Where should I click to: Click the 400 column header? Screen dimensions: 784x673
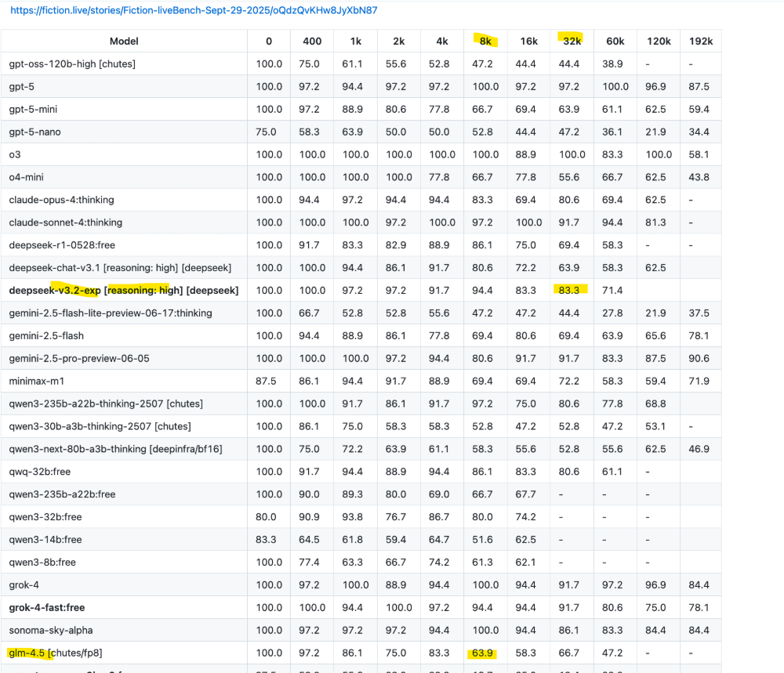(312, 42)
